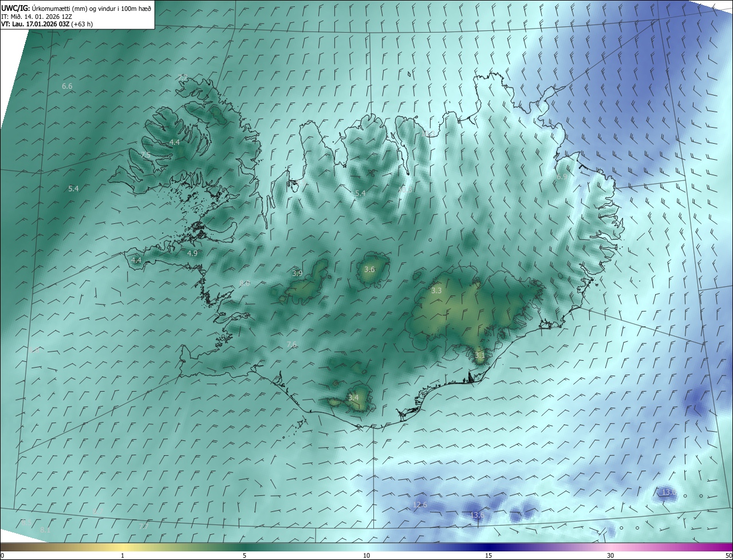Image resolution: width=733 pixels, height=560 pixels.
Task: Click the colorbar tick label 30
Action: click(x=610, y=555)
